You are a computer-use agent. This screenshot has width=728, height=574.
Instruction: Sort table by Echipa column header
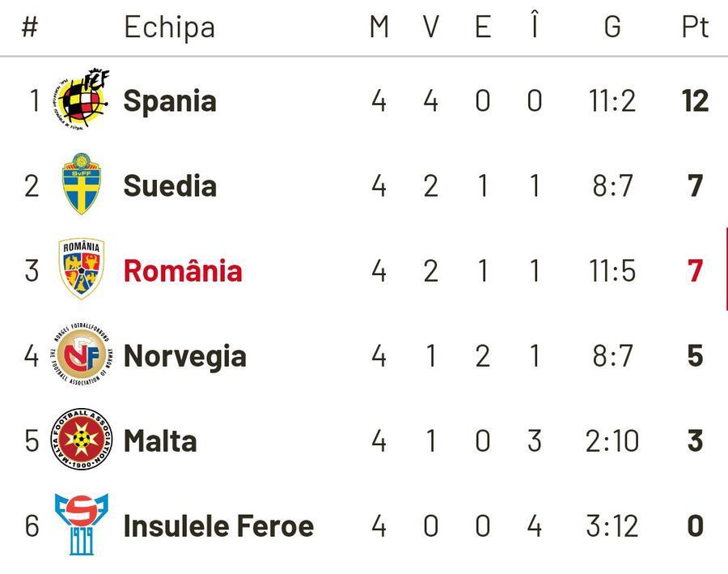click(x=169, y=28)
